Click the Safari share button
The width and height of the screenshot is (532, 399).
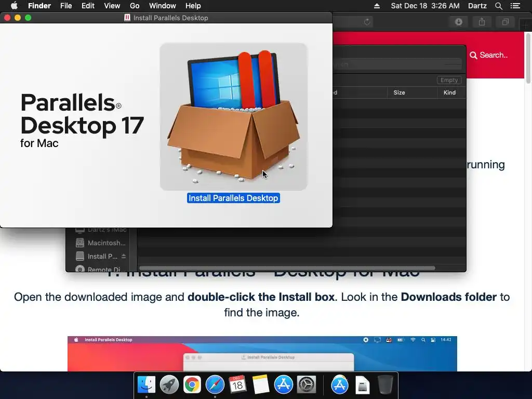(x=482, y=22)
